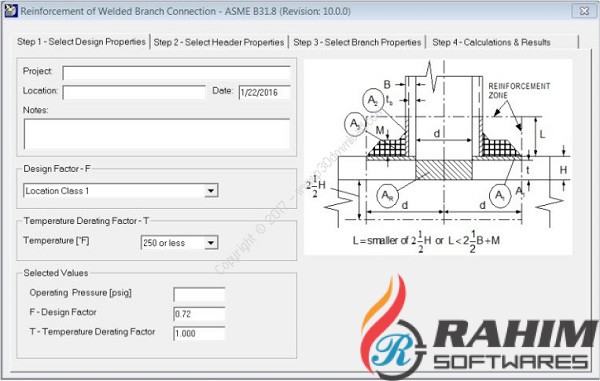Go to Step 3 - Select Branch Properties
The height and width of the screenshot is (381, 600).
[x=357, y=42]
